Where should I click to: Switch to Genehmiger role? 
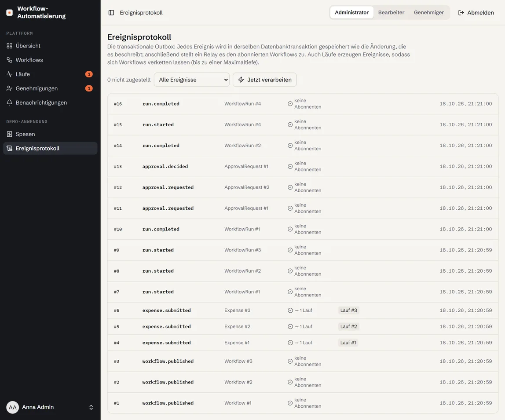428,13
